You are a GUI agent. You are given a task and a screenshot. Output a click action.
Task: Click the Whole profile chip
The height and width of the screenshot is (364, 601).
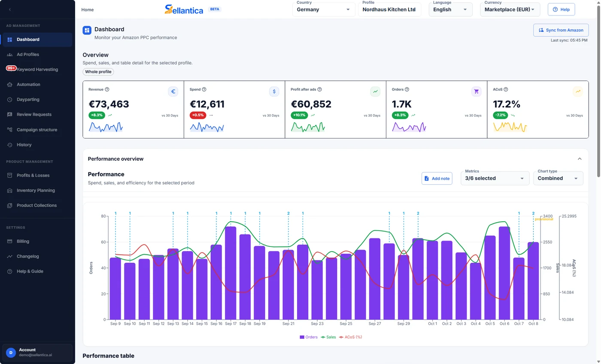[98, 72]
